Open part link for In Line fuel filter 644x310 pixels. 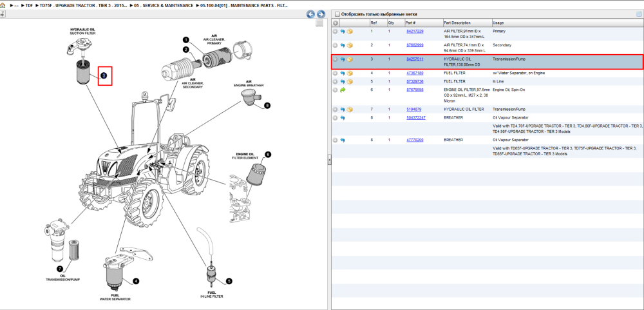pos(415,81)
